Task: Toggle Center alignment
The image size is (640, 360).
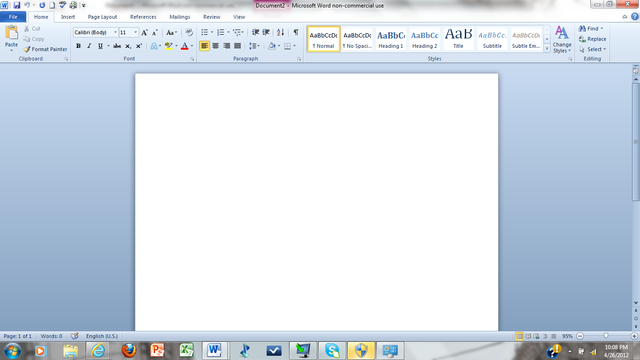Action: [216, 46]
